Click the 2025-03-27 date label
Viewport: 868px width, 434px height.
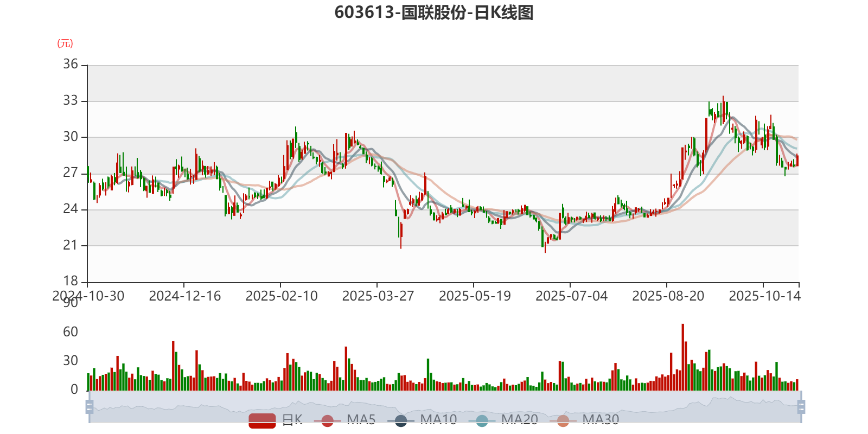(378, 296)
